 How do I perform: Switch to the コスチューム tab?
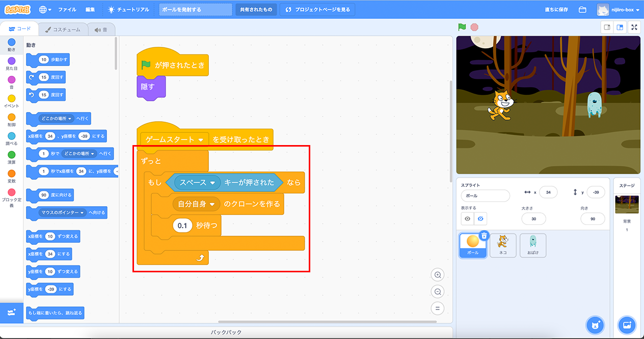click(x=63, y=30)
